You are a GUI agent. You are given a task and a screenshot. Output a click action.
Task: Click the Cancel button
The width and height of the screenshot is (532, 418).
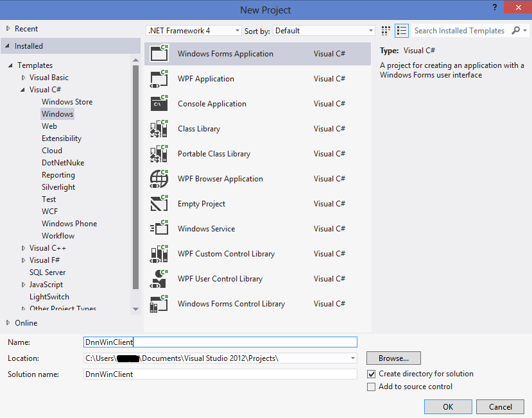(500, 407)
